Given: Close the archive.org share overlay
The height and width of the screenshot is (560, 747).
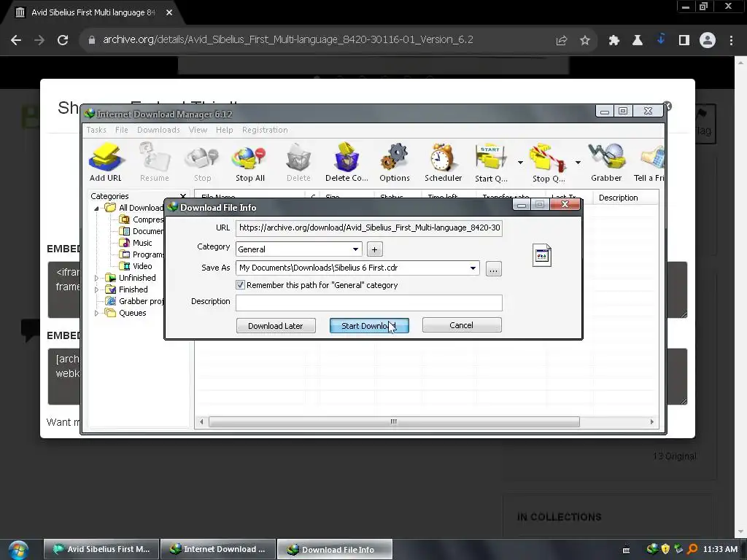Looking at the screenshot, I should click(667, 106).
